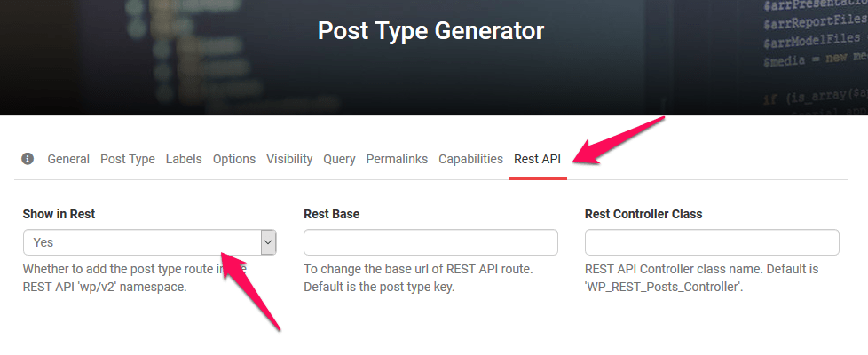Open the General tab
The width and height of the screenshot is (868, 355).
[x=68, y=159]
